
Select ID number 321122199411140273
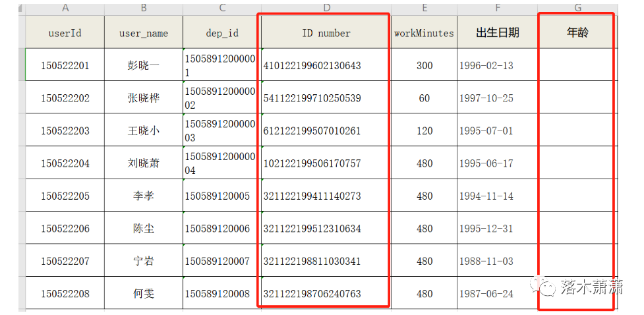coord(326,196)
